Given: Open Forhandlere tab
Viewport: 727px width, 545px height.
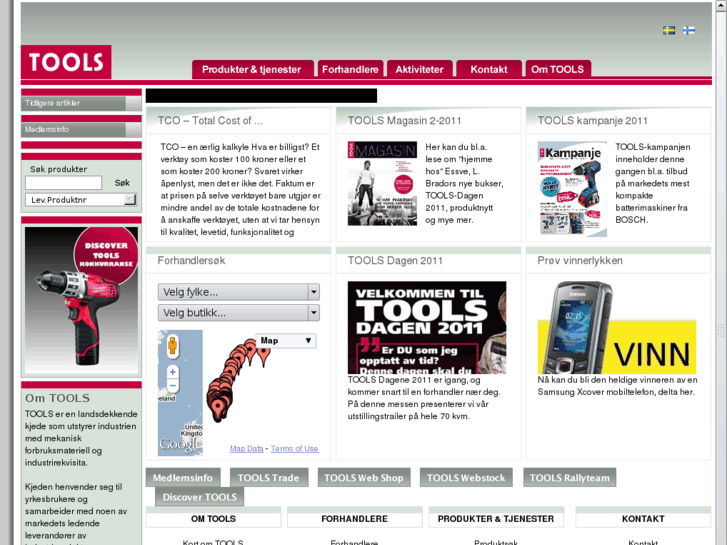Looking at the screenshot, I should [x=350, y=69].
